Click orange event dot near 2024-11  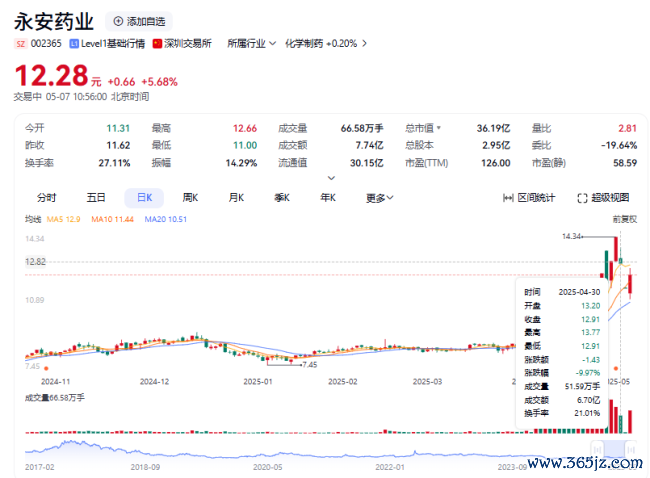(46, 368)
